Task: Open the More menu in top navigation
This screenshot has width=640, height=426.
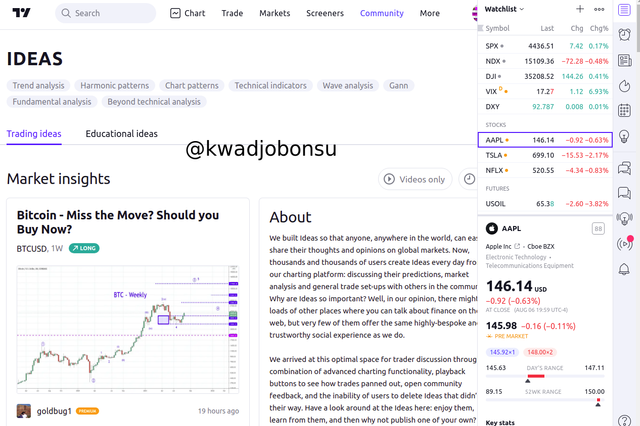Action: coord(430,13)
